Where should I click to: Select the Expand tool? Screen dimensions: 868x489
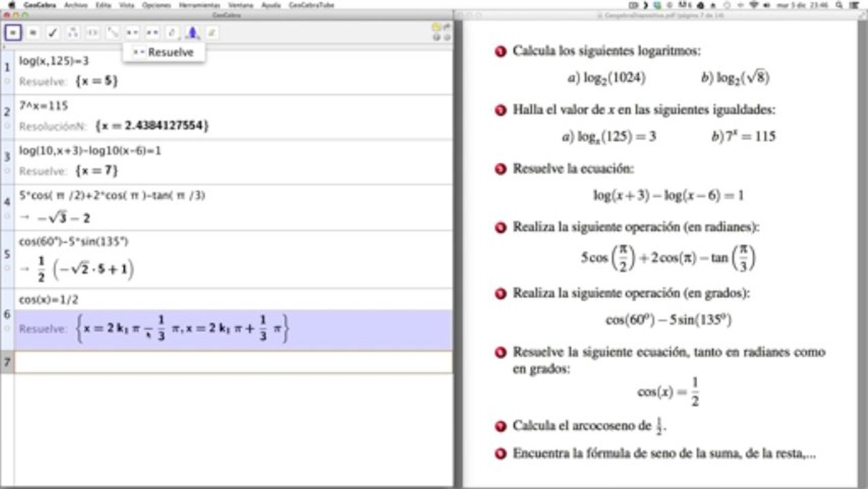click(92, 32)
